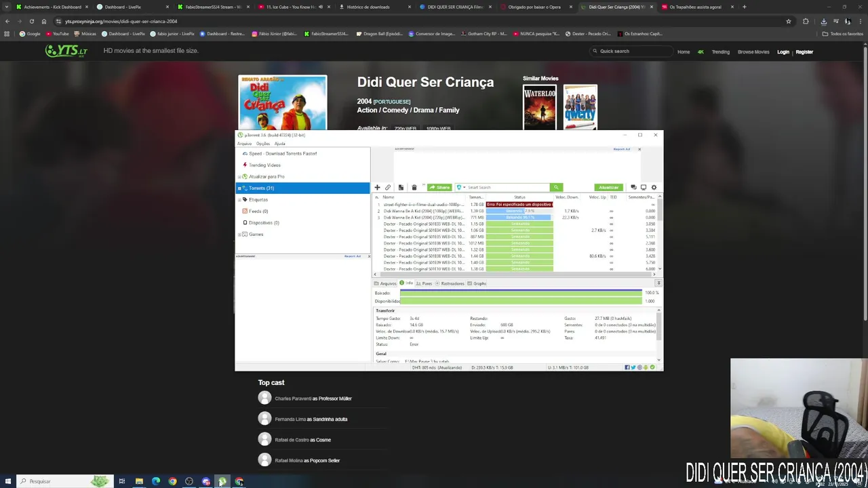
Task: Open Browse Movies on YTS
Action: 753,52
